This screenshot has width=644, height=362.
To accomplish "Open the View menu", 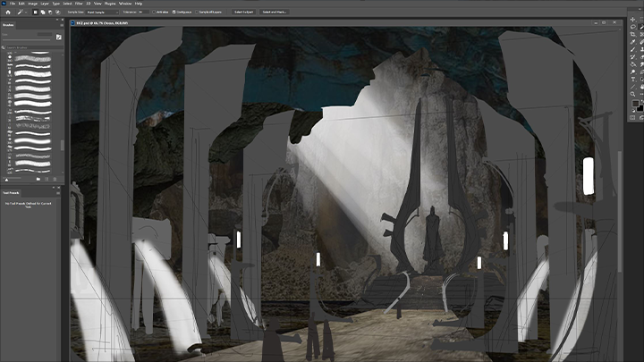I will [x=97, y=4].
